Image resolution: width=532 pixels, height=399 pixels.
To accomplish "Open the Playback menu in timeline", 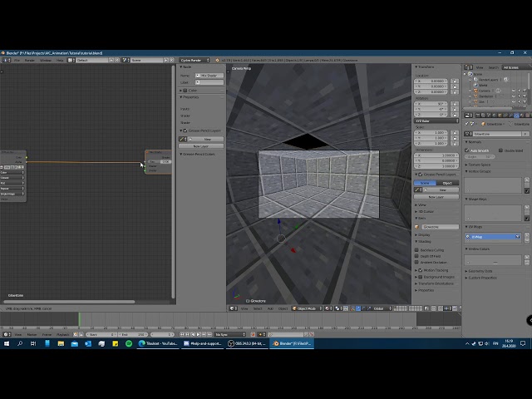I will point(62,334).
